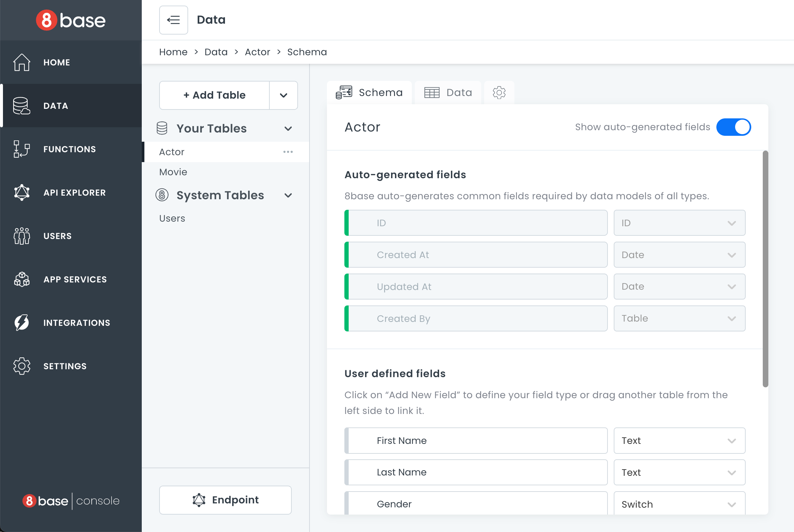The width and height of the screenshot is (794, 532).
Task: Click the + Add Table button
Action: (214, 95)
